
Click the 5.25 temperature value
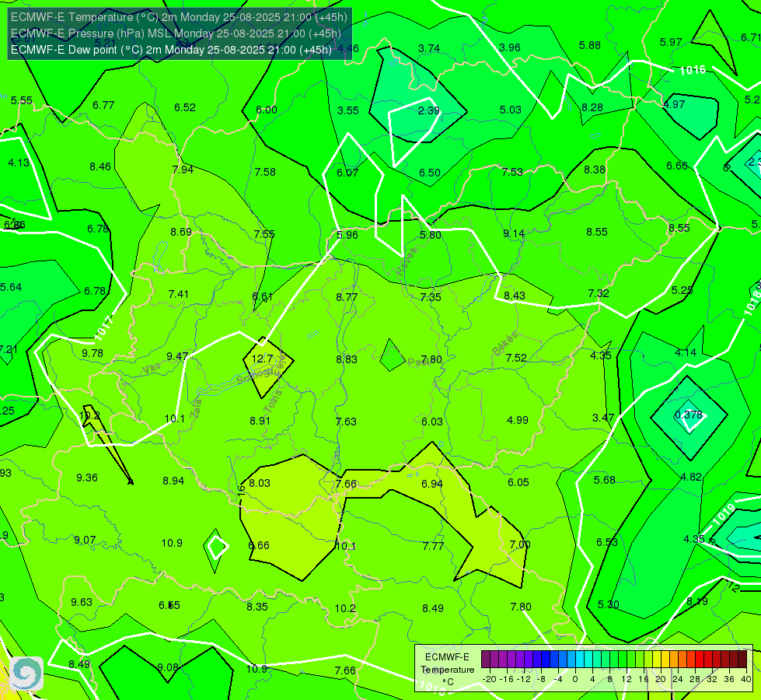point(682,290)
